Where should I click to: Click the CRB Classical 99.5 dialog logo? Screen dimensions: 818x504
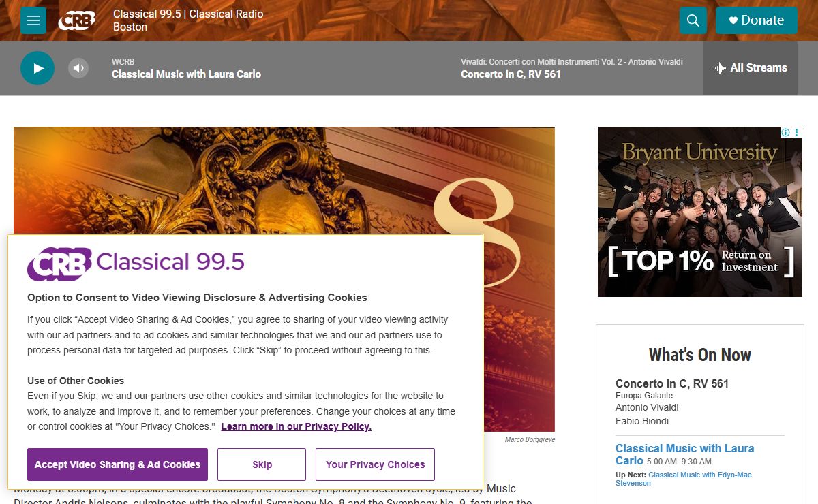[136, 263]
